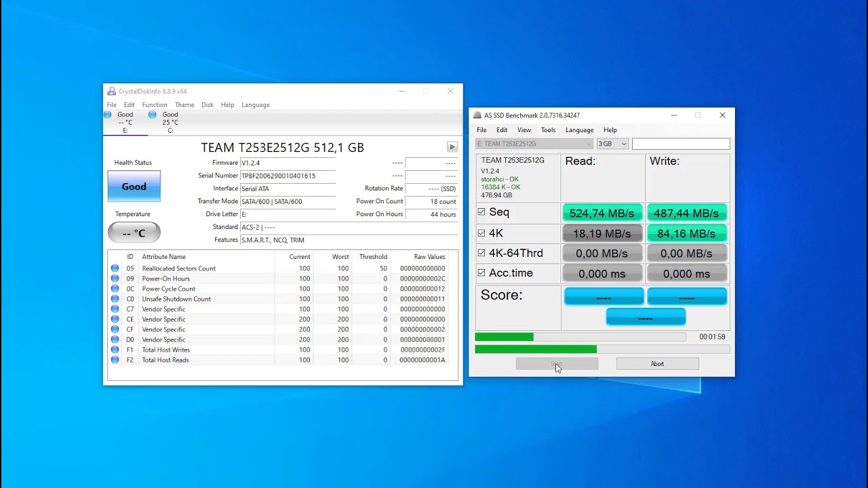This screenshot has height=488, width=868.
Task: Open Help menu in AS SSD Benchmark
Action: click(610, 130)
